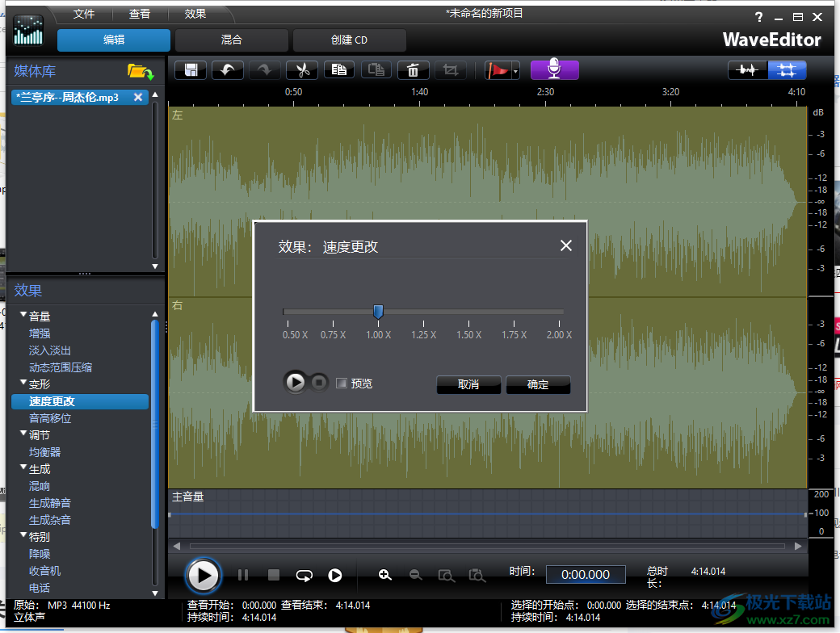Collapse the 特别 effects category
The height and width of the screenshot is (633, 840).
(x=24, y=536)
